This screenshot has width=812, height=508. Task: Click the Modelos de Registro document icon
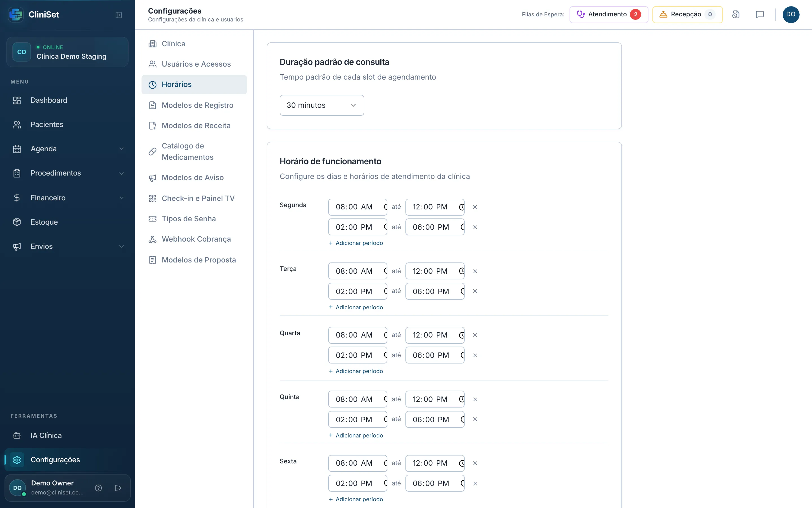(152, 105)
